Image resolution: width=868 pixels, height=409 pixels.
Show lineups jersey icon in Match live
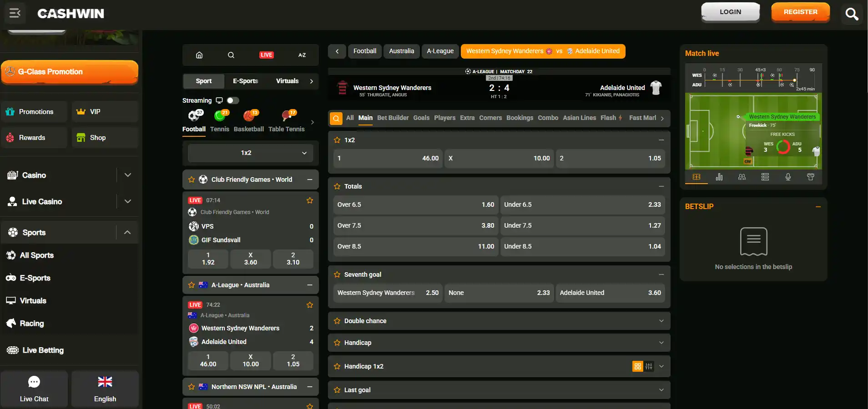pos(811,177)
